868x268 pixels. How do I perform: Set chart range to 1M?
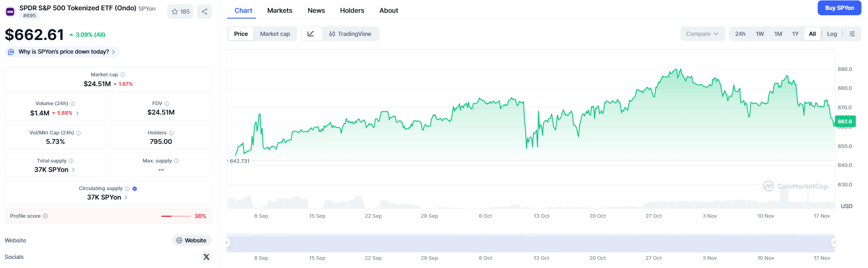778,34
